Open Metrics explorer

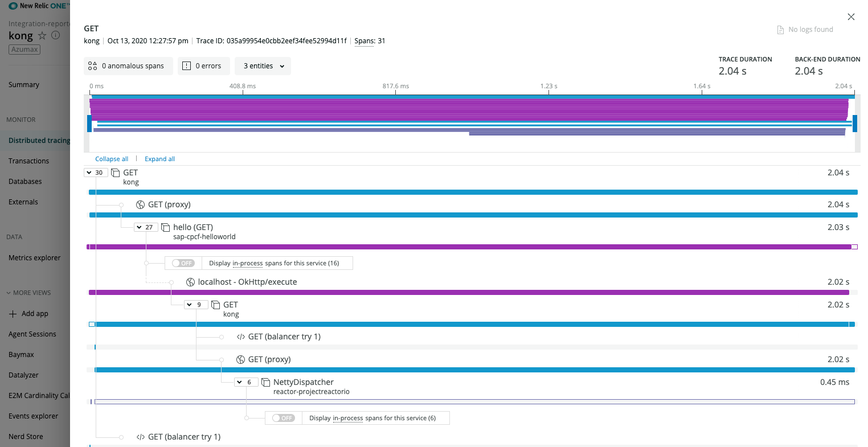tap(35, 258)
